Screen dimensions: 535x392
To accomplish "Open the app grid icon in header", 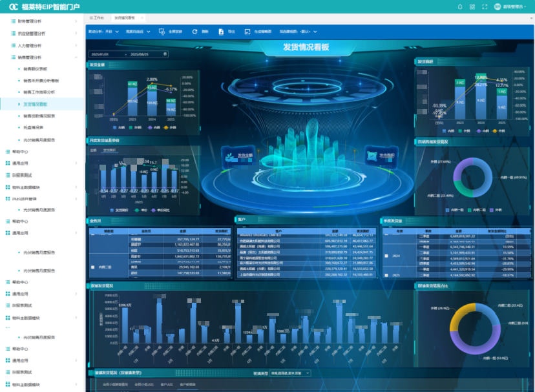I will (x=472, y=6).
